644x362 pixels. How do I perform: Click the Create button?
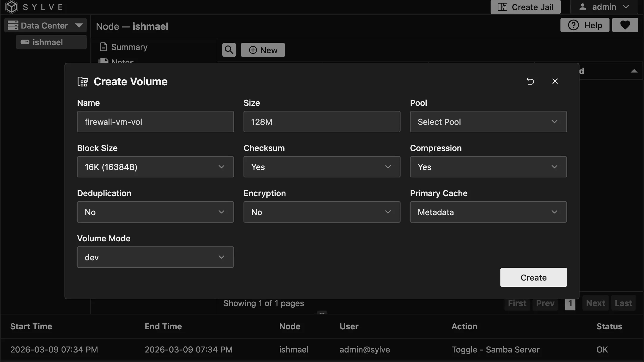pos(533,277)
